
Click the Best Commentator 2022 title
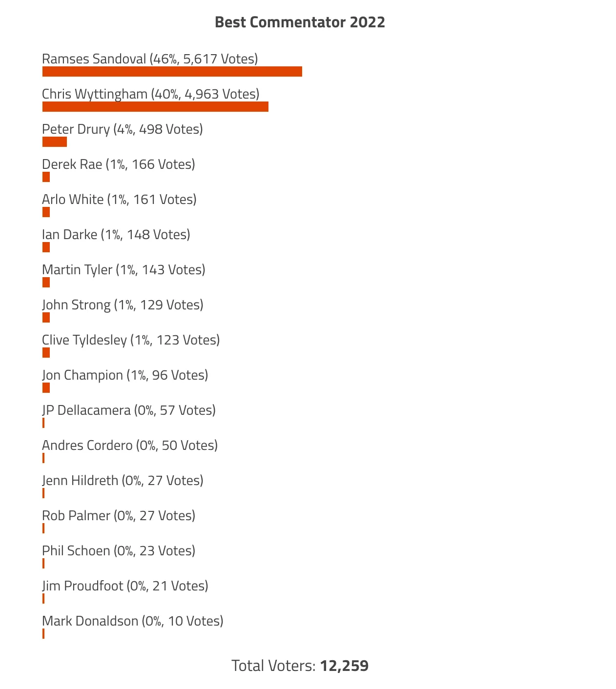pos(300,22)
